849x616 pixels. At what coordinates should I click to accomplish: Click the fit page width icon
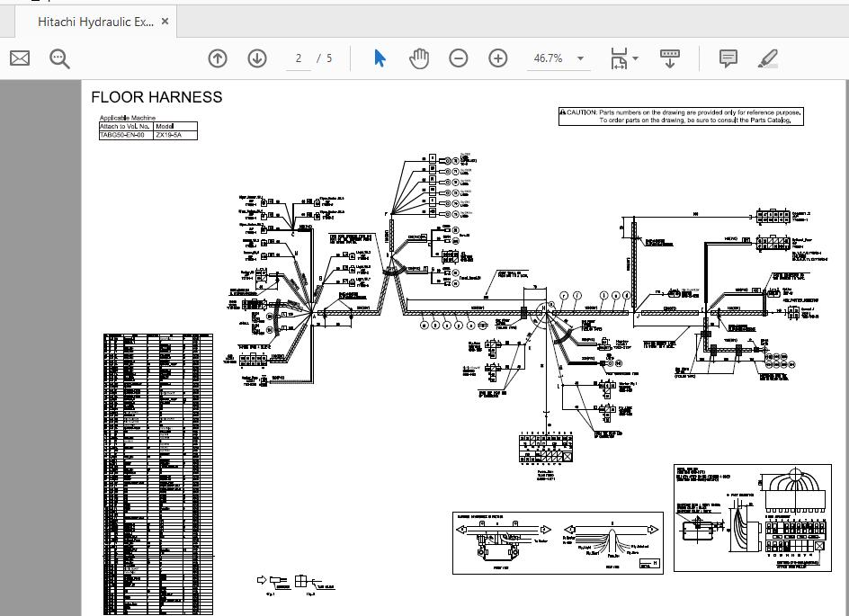(x=619, y=58)
